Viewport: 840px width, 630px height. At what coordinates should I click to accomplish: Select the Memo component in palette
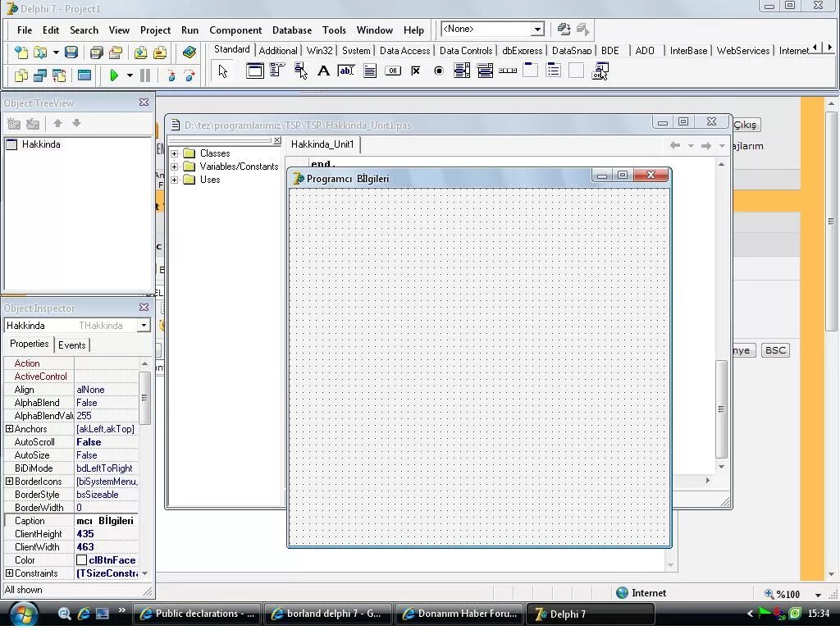[x=370, y=71]
